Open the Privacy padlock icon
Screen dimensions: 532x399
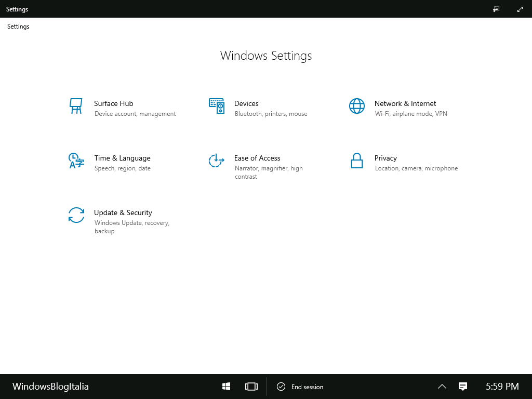pyautogui.click(x=357, y=161)
